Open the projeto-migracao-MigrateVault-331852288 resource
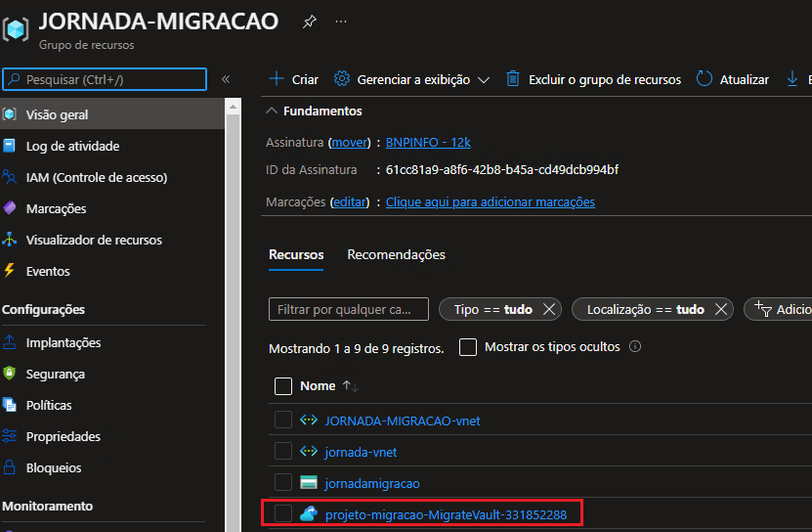This screenshot has height=532, width=812. (x=446, y=515)
